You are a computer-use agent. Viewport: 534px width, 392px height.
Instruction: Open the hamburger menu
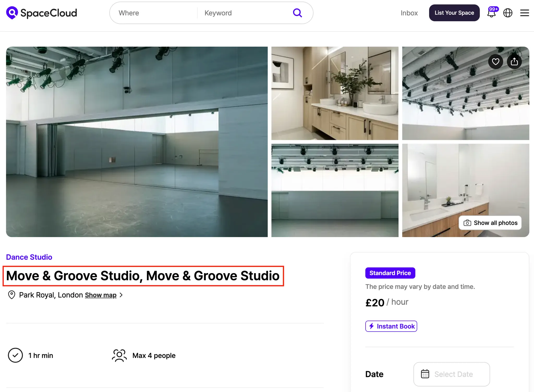(x=524, y=13)
